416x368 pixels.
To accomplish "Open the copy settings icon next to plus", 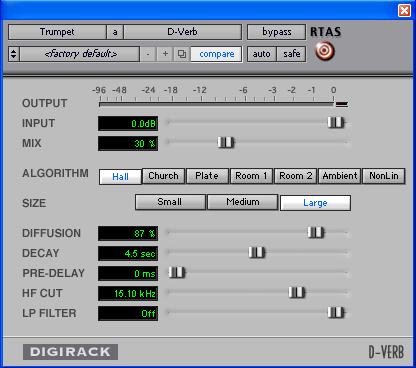I will [x=182, y=54].
